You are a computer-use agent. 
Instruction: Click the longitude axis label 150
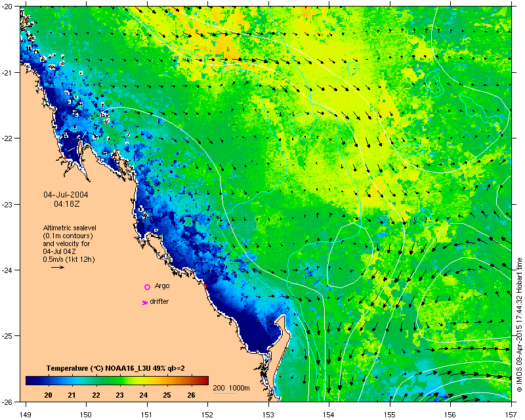pos(86,415)
